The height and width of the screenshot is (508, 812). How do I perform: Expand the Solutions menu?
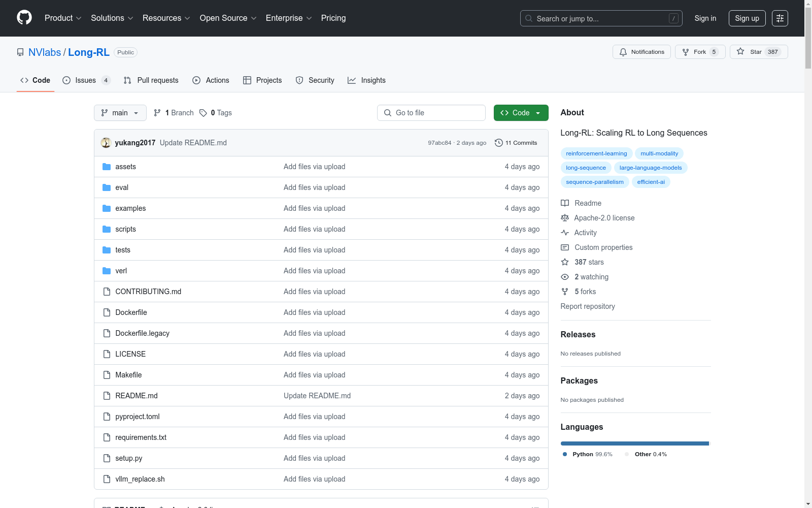112,18
